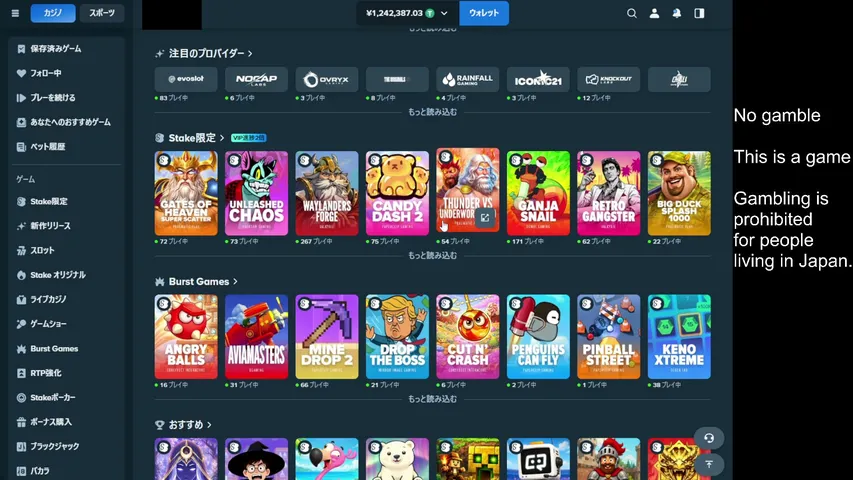This screenshot has width=853, height=480.
Task: Open Aviamasters game thumbnail
Action: tap(256, 337)
